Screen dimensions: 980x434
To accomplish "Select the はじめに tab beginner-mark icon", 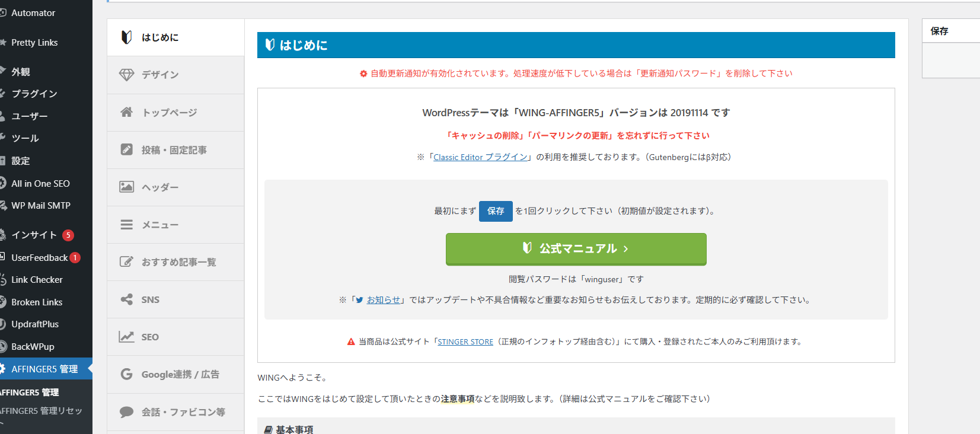I will [x=126, y=37].
